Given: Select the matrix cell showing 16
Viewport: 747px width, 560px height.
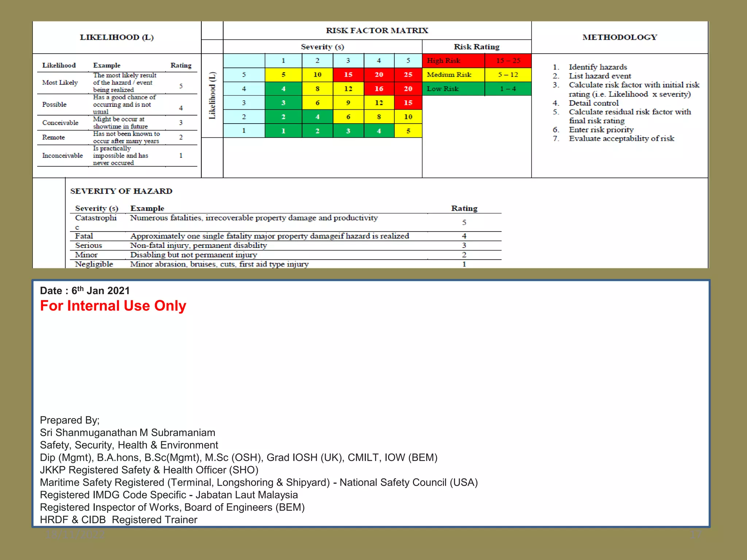Looking at the screenshot, I should coord(379,89).
